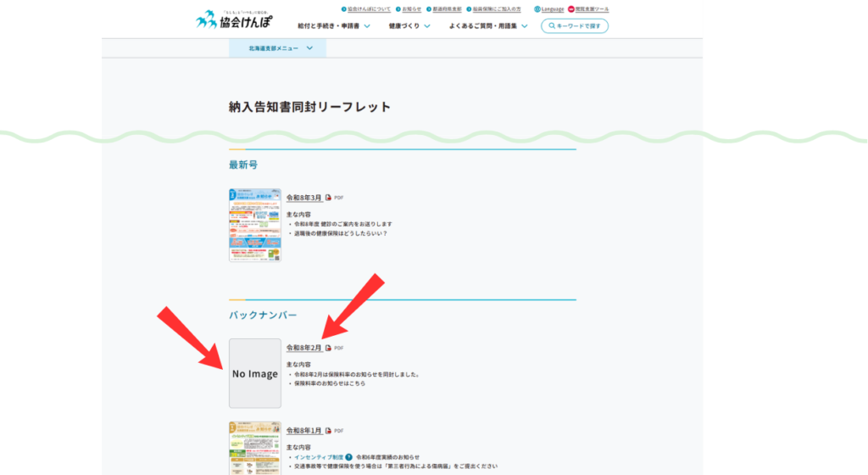Screen dimensions: 868x475
Task: Click the 納入告知書同封リーフレット page heading
Action: click(310, 107)
